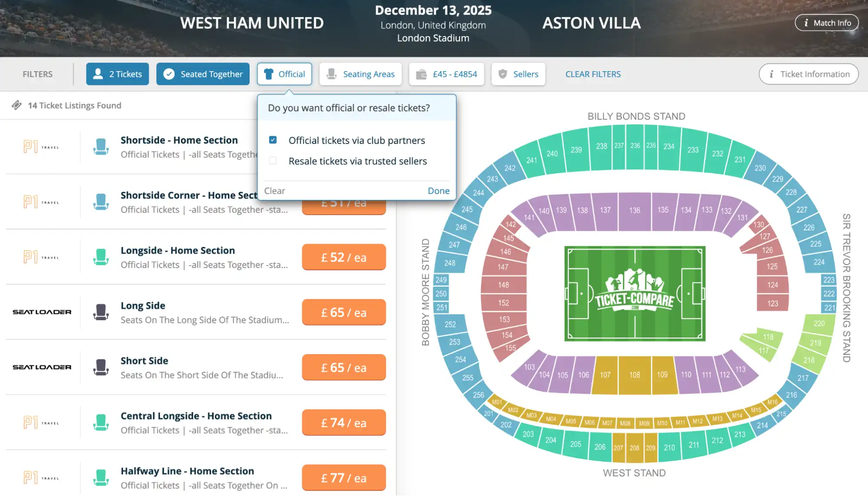The height and width of the screenshot is (496, 868).
Task: Click the P1 Travel logo on the first listing
Action: tap(41, 147)
